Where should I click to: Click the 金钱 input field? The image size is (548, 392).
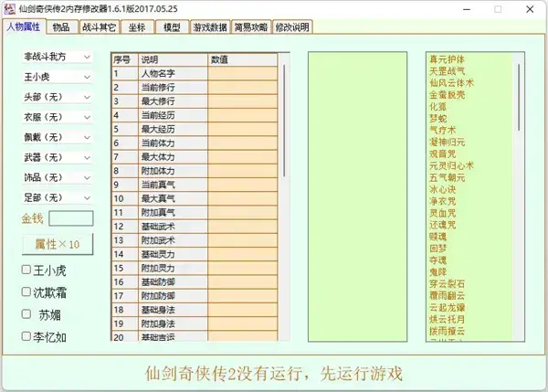click(x=71, y=218)
